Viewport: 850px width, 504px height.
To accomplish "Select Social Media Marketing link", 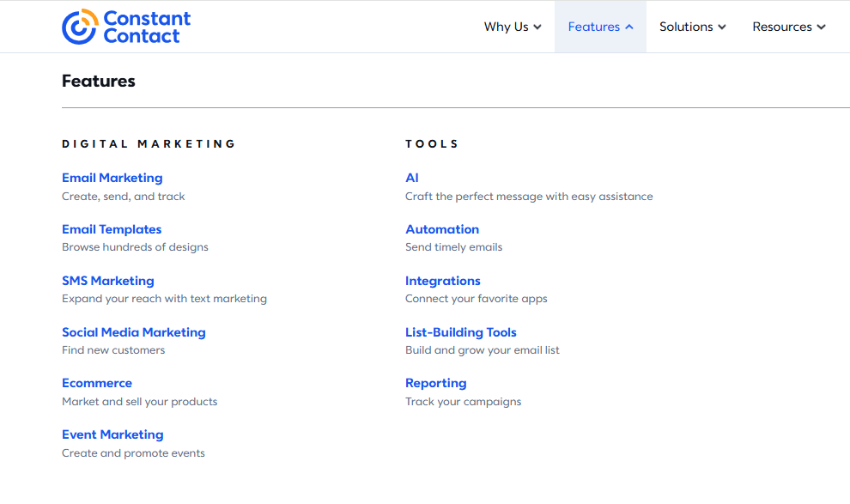I will point(134,332).
